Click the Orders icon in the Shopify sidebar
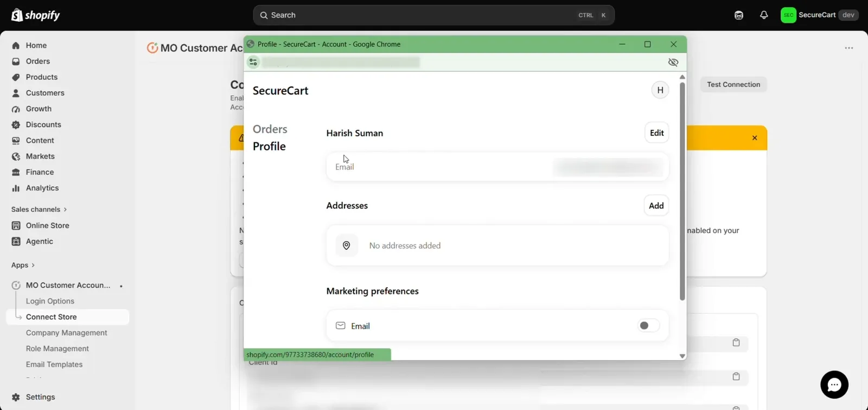Screen dimensions: 868x410 16,61
